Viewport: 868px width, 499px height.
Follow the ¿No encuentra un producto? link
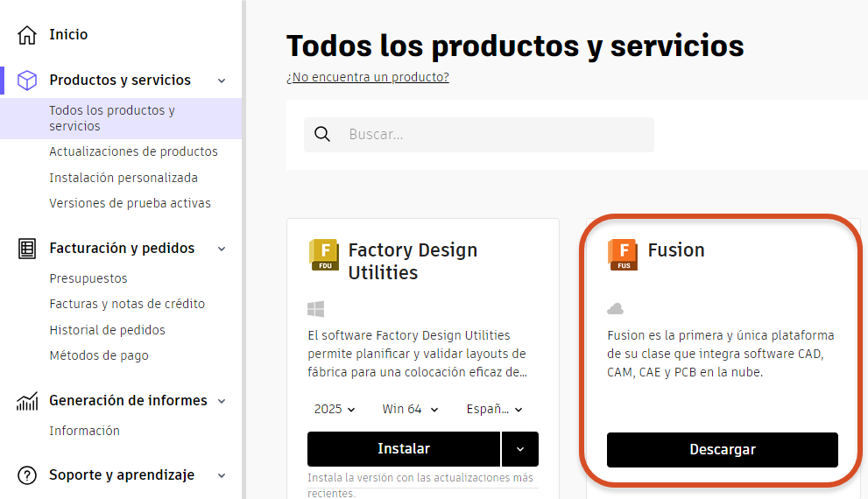tap(368, 77)
